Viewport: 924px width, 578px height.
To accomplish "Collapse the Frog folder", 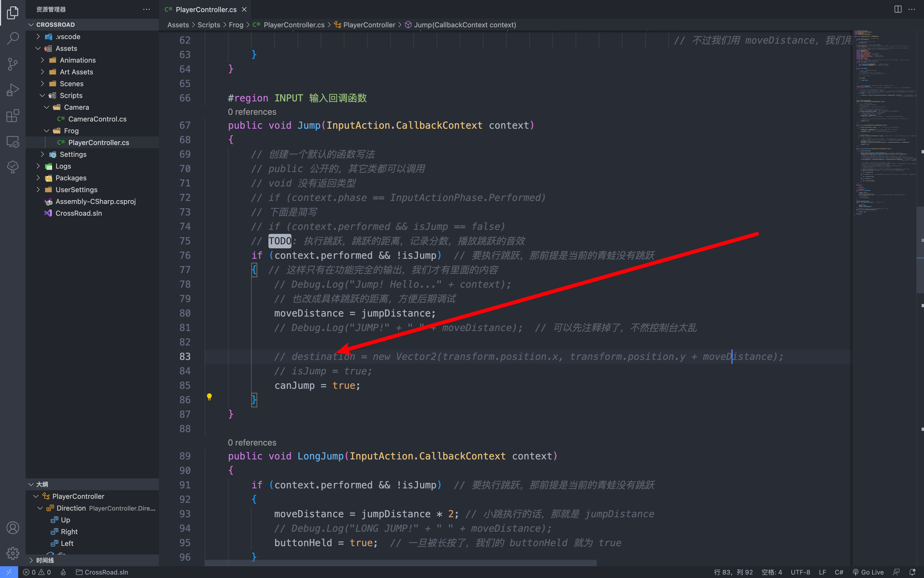I will click(92, 131).
